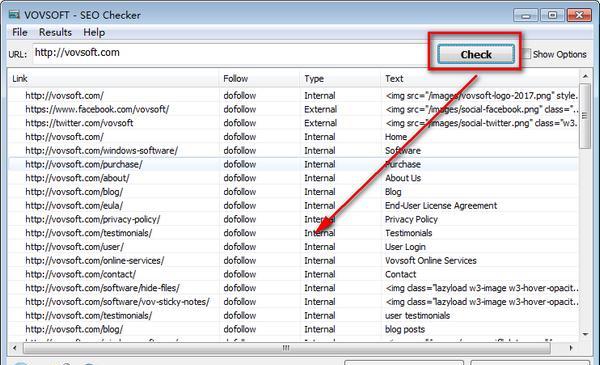This screenshot has height=365, width=600.
Task: Click the horizontal scrollbar thumb
Action: tap(286, 348)
